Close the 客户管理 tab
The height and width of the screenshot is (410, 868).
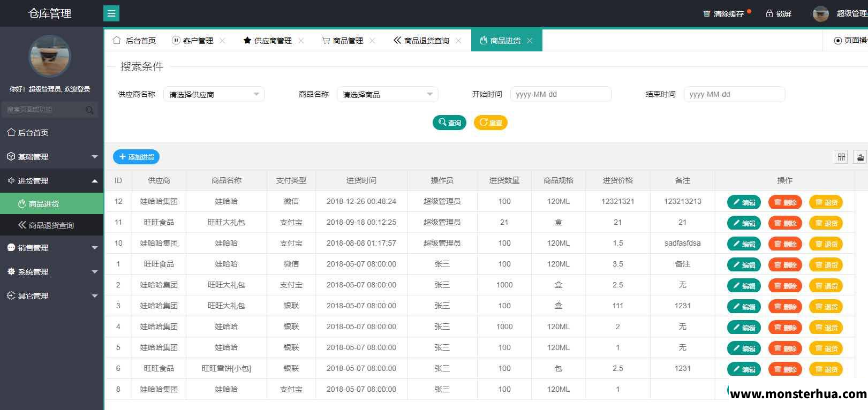[x=222, y=41]
